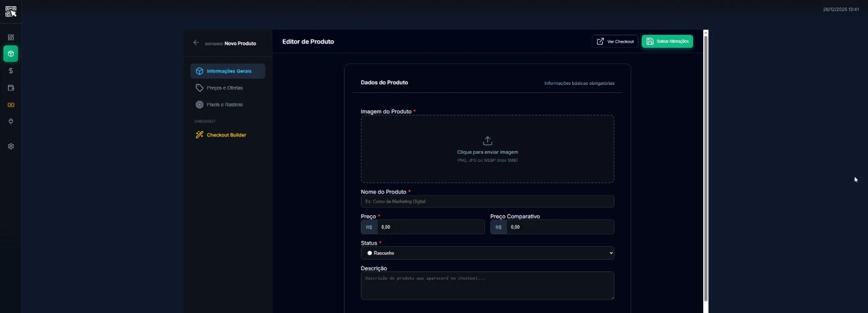Open the settings gear icon
The height and width of the screenshot is (313, 868).
tap(11, 146)
